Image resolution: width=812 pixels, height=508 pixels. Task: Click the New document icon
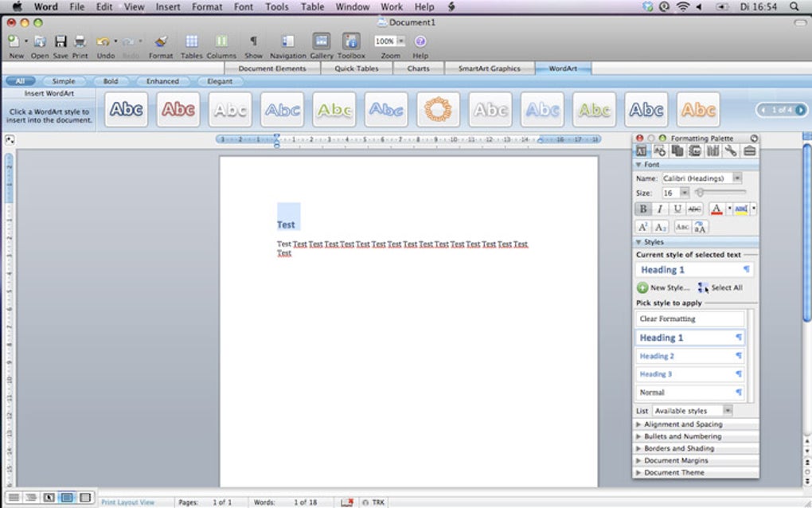[x=14, y=41]
